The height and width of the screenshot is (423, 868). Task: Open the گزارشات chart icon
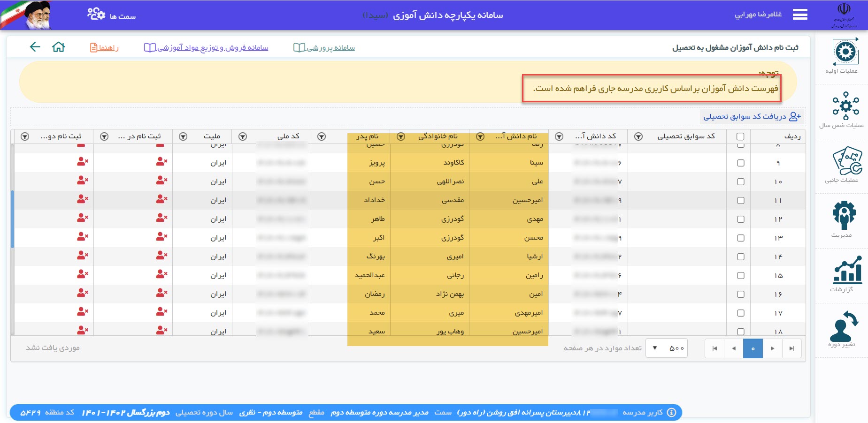846,271
